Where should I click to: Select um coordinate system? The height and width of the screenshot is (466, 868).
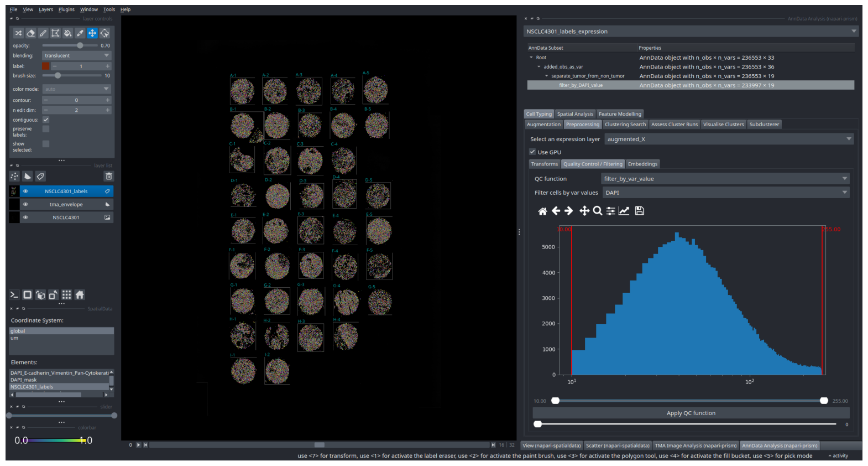point(61,338)
